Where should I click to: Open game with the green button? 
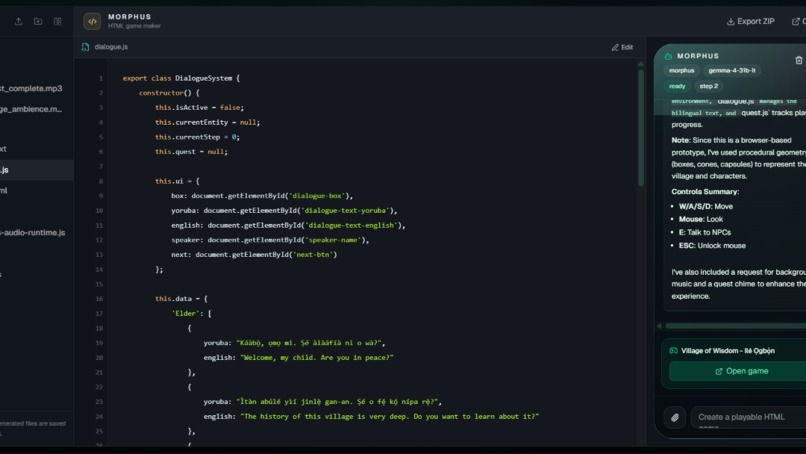pos(741,371)
